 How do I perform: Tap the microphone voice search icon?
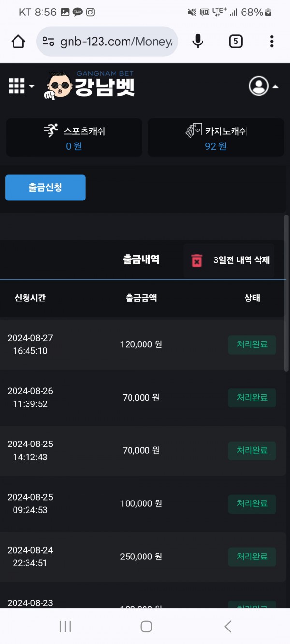pyautogui.click(x=198, y=42)
